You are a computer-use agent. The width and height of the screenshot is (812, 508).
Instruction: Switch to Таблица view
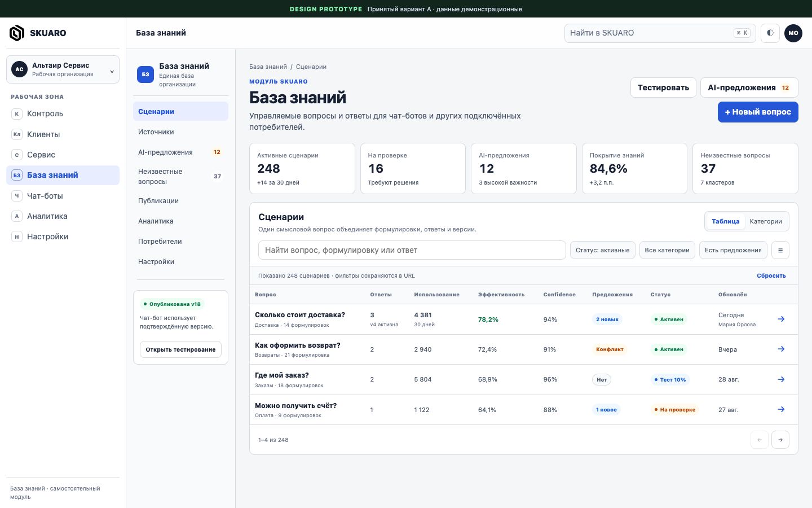725,221
